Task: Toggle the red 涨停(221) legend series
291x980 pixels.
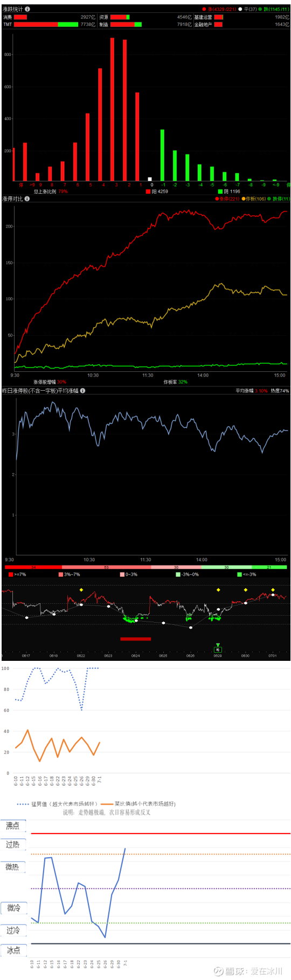Action: click(227, 199)
